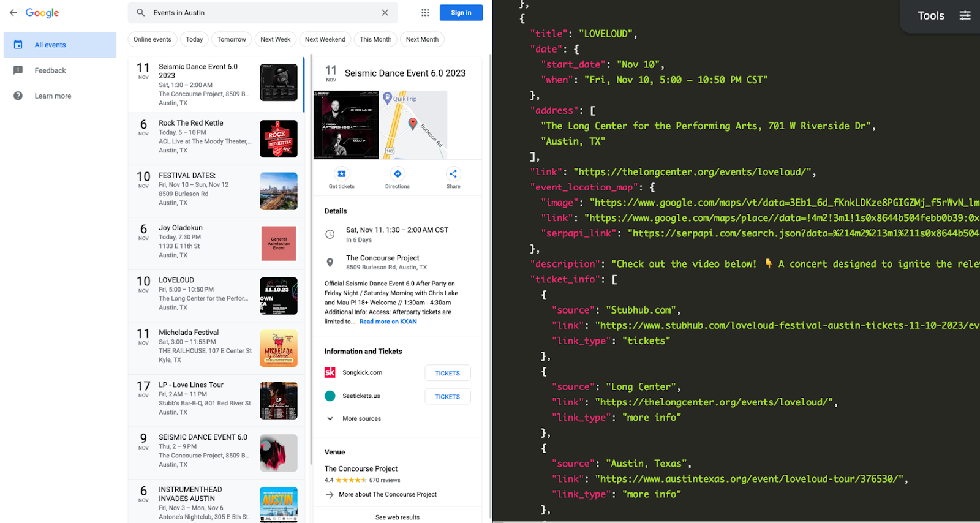Focus the 'Events in Austin' search field
This screenshot has height=523, width=980.
tap(263, 13)
